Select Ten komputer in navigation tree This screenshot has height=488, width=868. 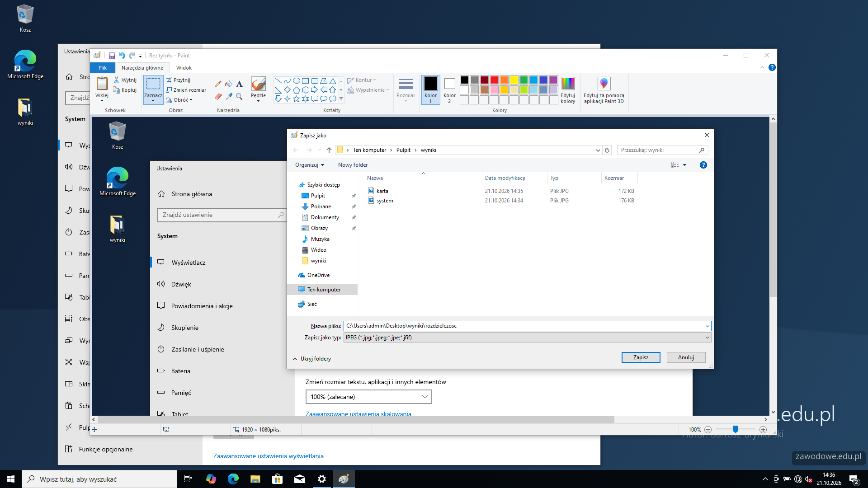(x=323, y=290)
